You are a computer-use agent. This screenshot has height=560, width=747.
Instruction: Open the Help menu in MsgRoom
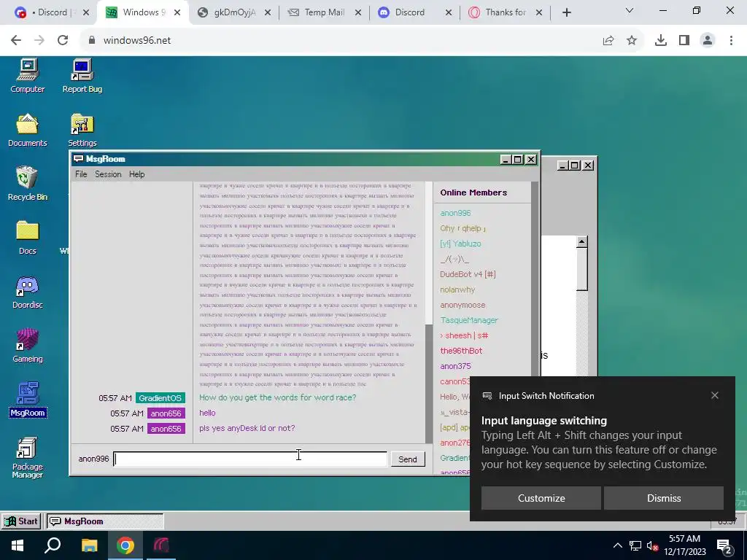tap(136, 174)
